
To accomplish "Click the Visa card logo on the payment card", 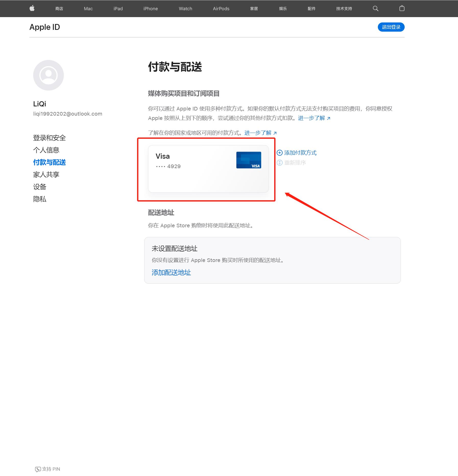I will tap(249, 160).
